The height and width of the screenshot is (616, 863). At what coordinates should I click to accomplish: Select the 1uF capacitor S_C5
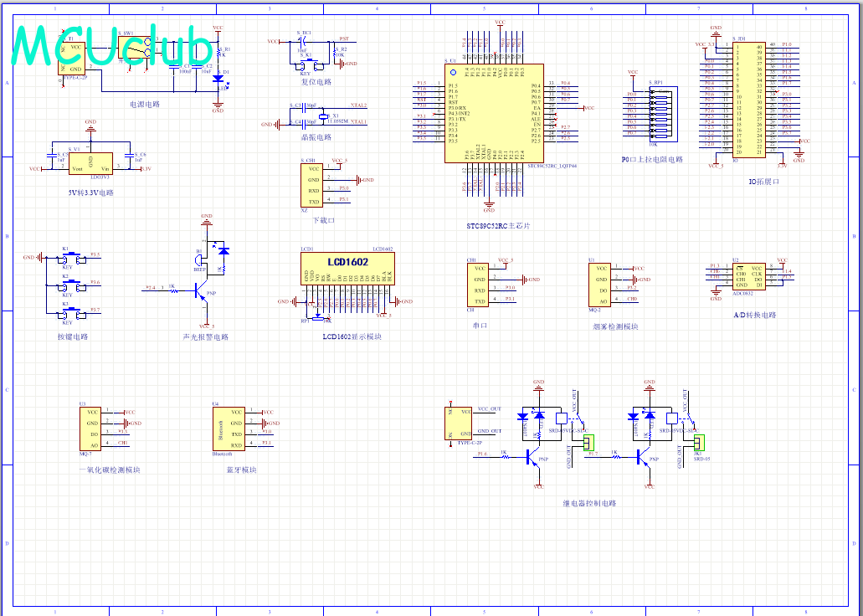[52, 157]
